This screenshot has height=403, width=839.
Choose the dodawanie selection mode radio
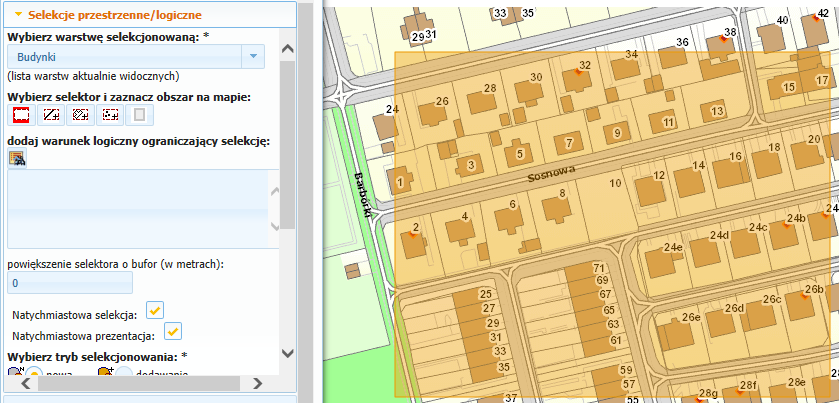tap(124, 371)
